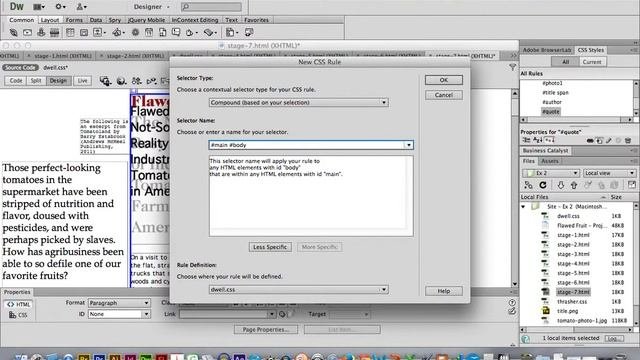Click the Log button in Files panel

613,338
